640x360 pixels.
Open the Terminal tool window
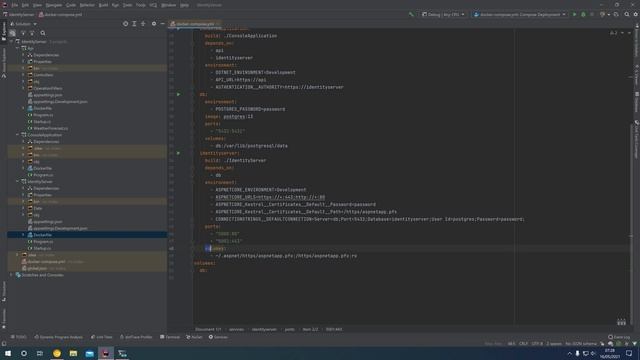pyautogui.click(x=170, y=337)
